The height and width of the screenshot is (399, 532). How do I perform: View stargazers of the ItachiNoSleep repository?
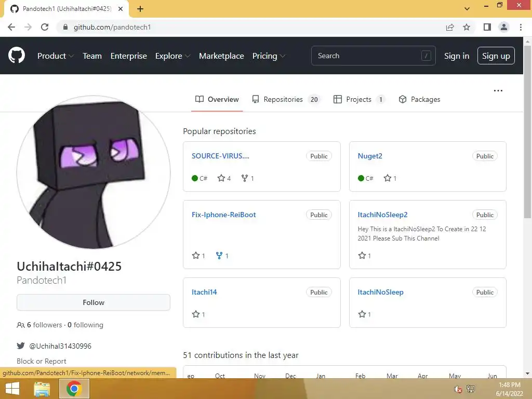364,314
